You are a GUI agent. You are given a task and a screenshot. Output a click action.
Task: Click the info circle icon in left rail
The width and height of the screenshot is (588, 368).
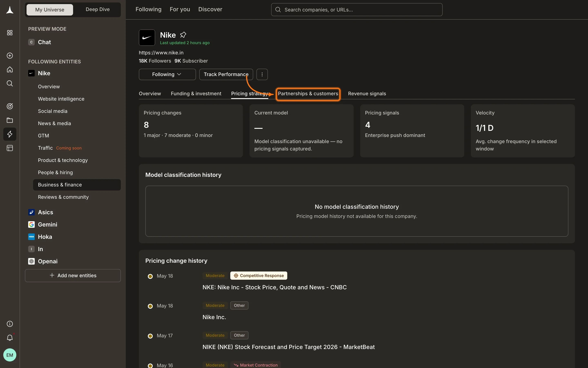[x=10, y=324]
